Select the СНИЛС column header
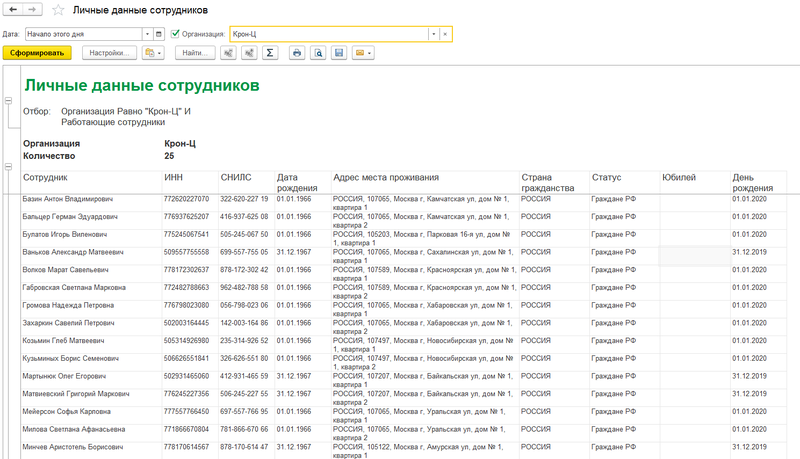This screenshot has height=459, width=800. pyautogui.click(x=236, y=177)
